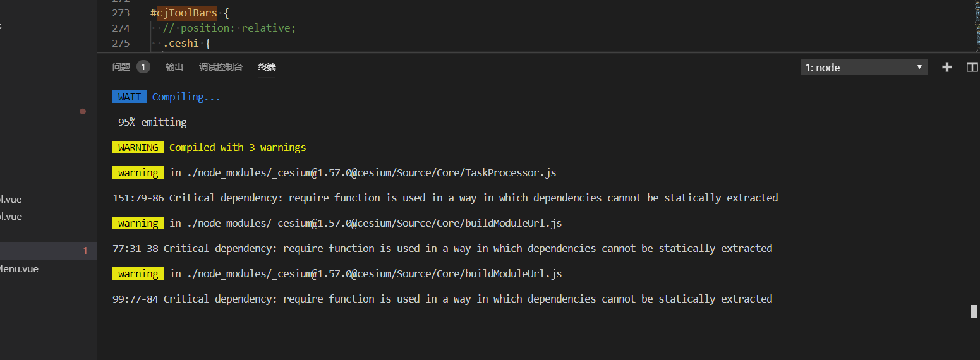Click the problems count badge showing 1
Screen dimensions: 980x360
tap(143, 67)
